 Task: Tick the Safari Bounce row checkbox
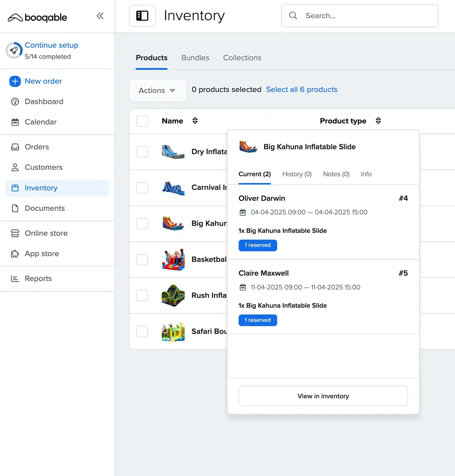point(142,331)
